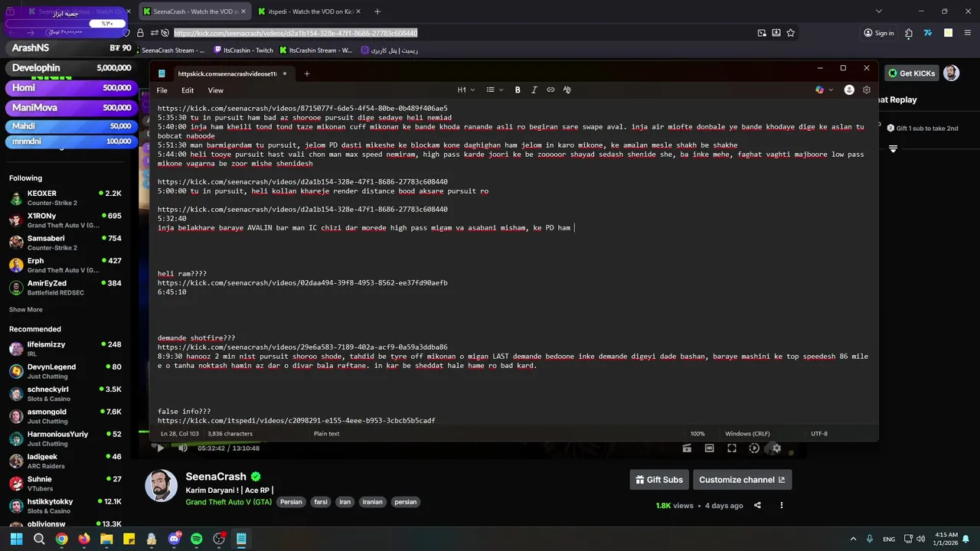This screenshot has height=551, width=980.
Task: Open KEOXER channel in Following list
Action: point(66,198)
